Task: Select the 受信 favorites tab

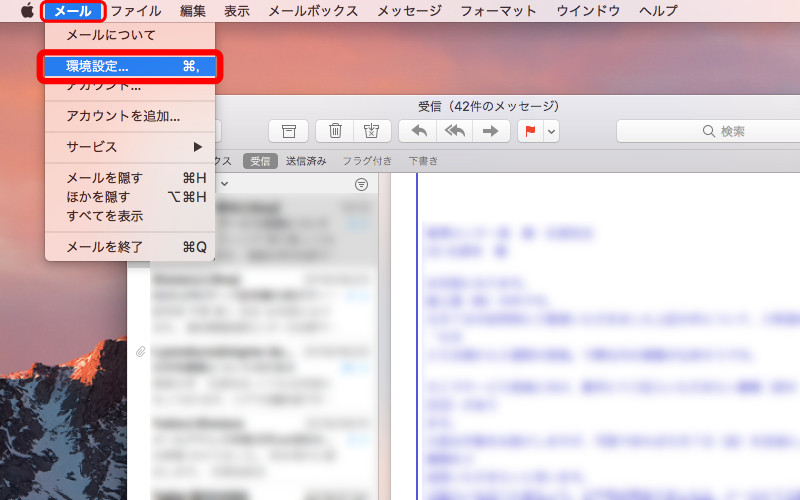Action: pyautogui.click(x=260, y=161)
